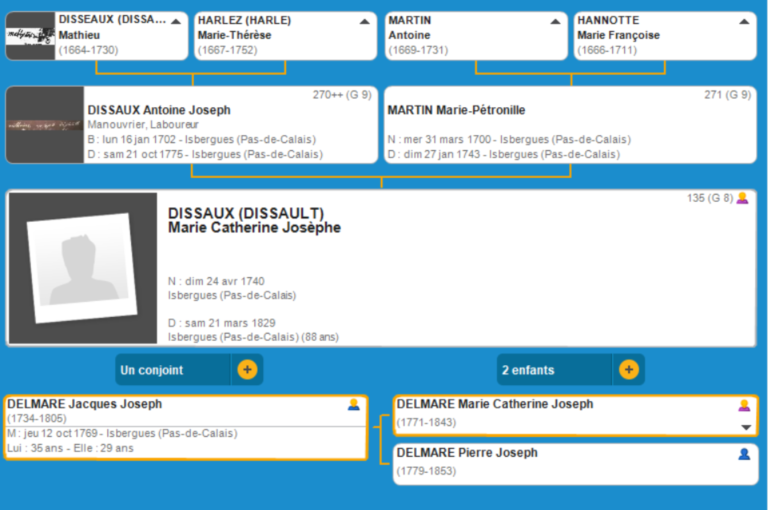Open DISSAUX Antoine Joseph's record

pos(159,110)
